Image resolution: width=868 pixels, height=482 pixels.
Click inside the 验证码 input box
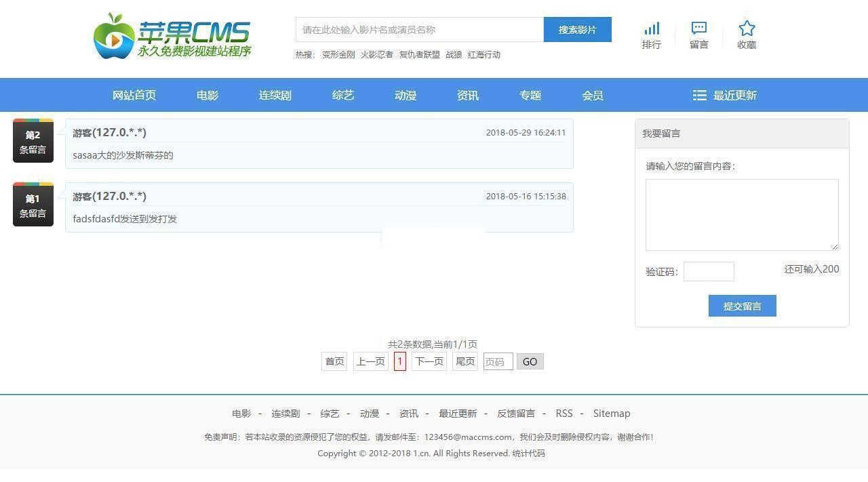[x=709, y=271]
